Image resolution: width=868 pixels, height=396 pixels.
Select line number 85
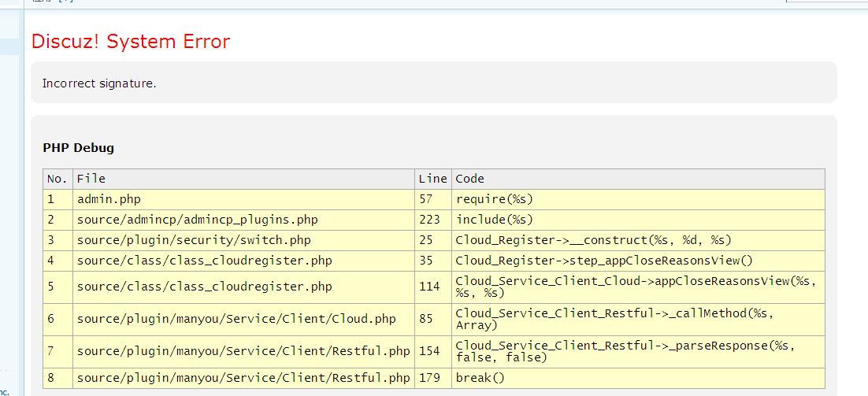(433, 319)
